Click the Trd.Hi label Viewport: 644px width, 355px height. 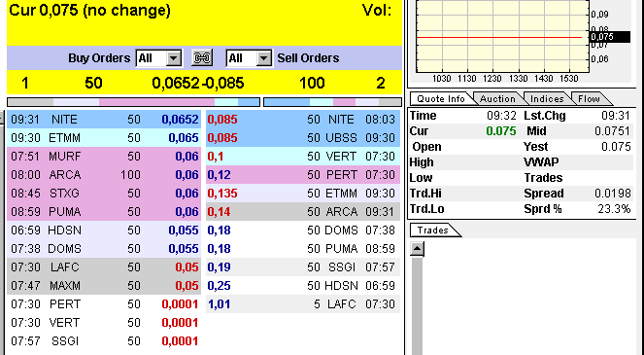425,194
